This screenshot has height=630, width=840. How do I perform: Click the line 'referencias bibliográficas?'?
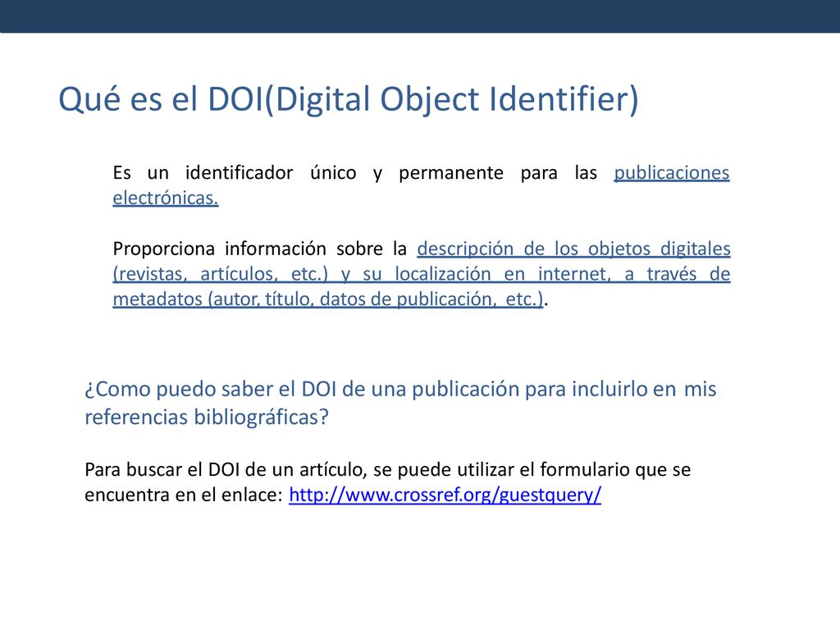(x=206, y=418)
